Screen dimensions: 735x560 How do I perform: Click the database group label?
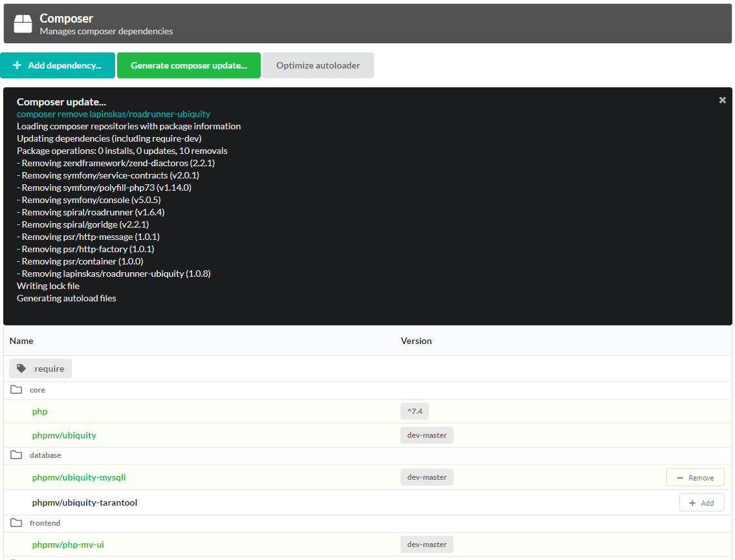coord(45,455)
